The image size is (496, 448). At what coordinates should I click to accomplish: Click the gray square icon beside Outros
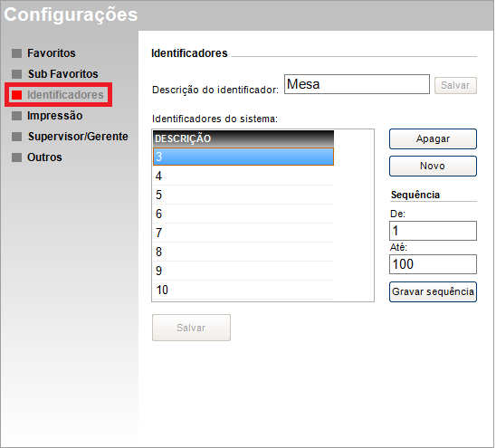pyautogui.click(x=17, y=157)
